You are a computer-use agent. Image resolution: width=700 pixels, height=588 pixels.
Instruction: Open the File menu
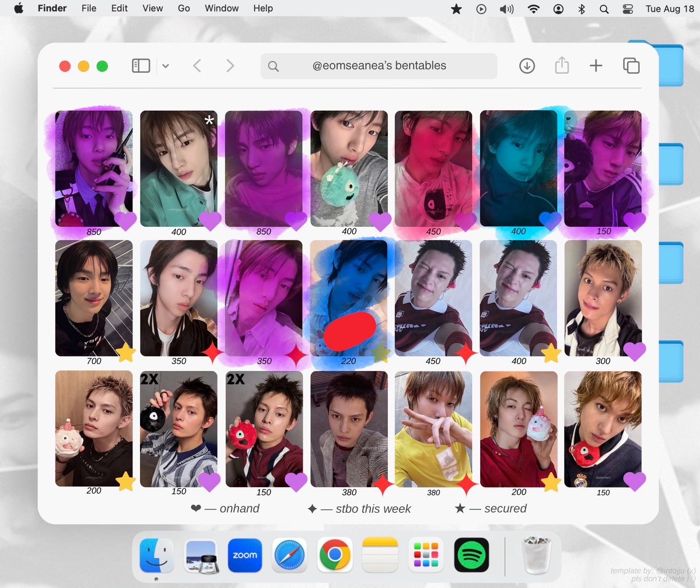[89, 8]
